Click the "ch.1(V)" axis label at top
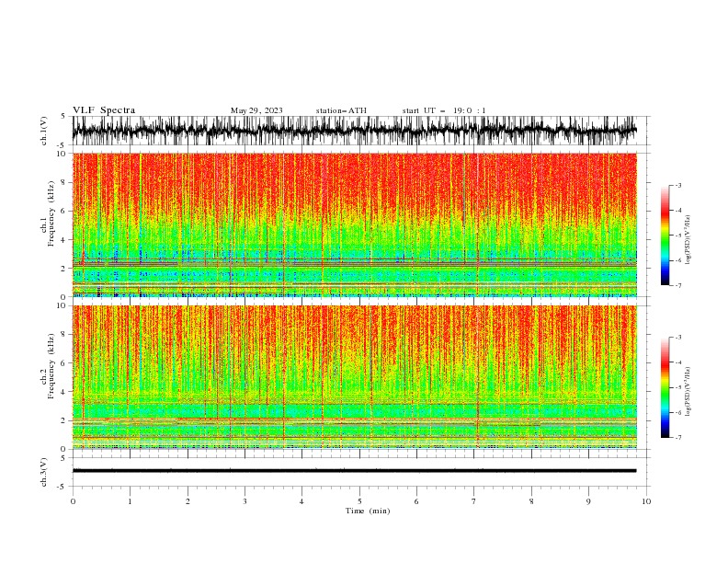The height and width of the screenshot is (563, 728). coord(44,131)
